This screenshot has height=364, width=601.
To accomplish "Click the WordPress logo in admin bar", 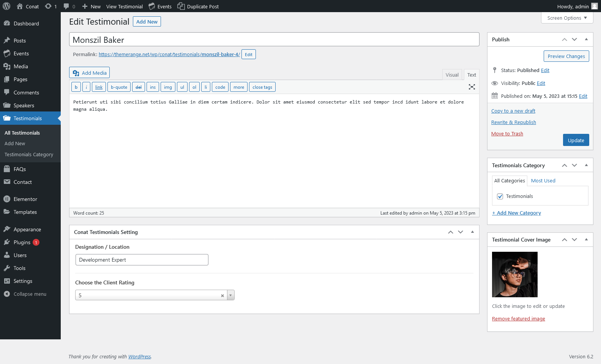I will [x=6, y=6].
